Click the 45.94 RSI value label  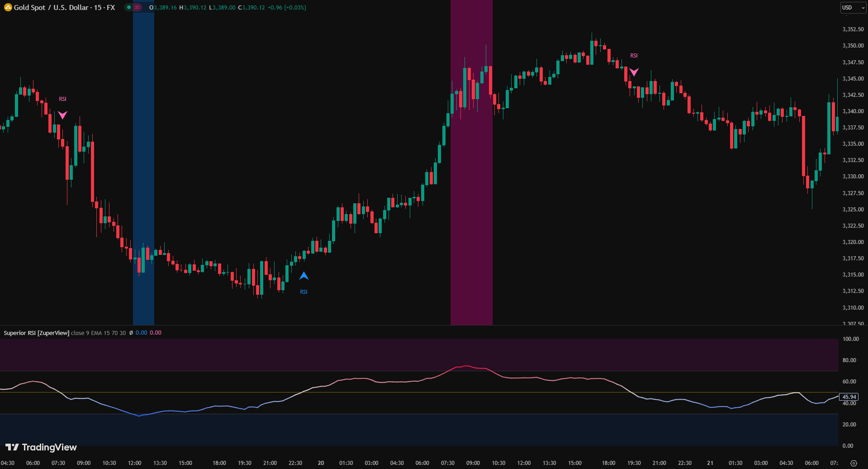point(849,397)
